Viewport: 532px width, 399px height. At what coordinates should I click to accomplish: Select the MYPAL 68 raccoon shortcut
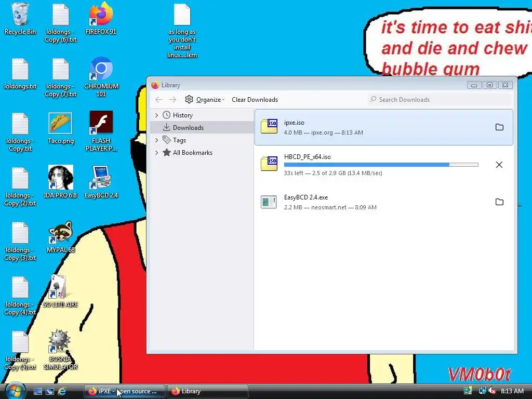(x=60, y=237)
